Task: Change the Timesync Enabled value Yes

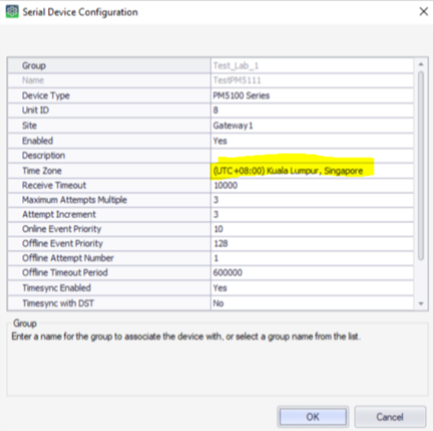Action: [312, 288]
